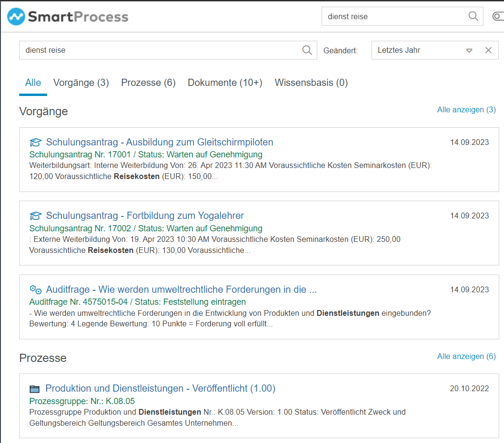Open the Prozesse (6) tab
The height and width of the screenshot is (443, 504).
coord(148,83)
